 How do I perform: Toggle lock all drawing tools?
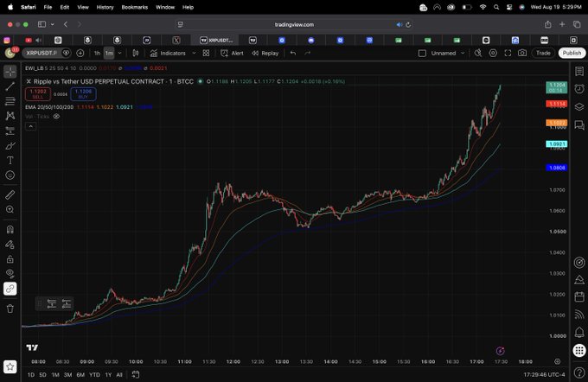click(10, 259)
